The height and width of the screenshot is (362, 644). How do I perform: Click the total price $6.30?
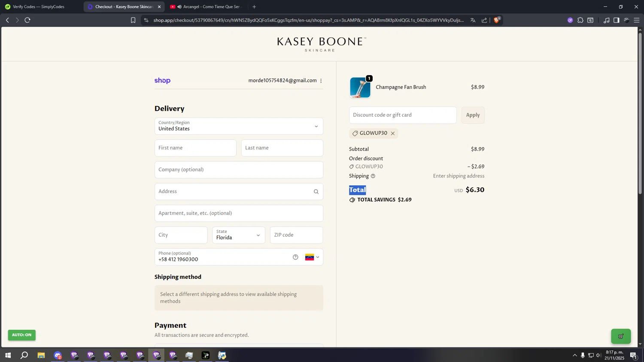tap(475, 190)
